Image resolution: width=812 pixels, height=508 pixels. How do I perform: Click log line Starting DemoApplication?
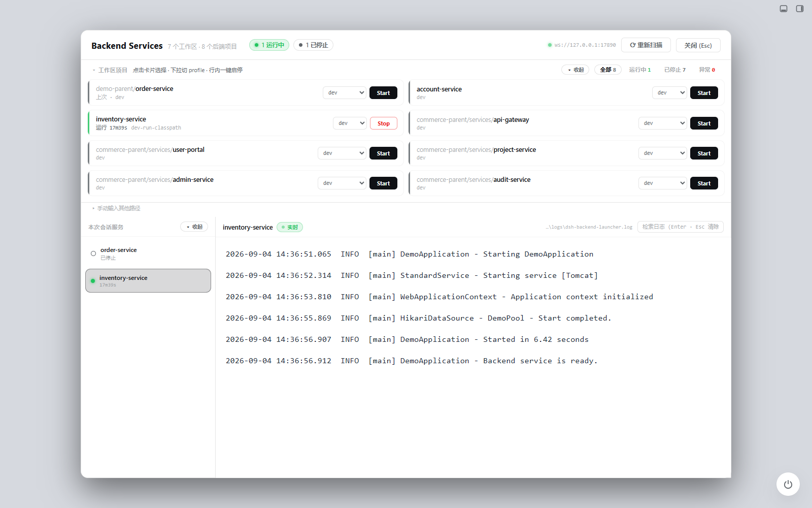410,254
